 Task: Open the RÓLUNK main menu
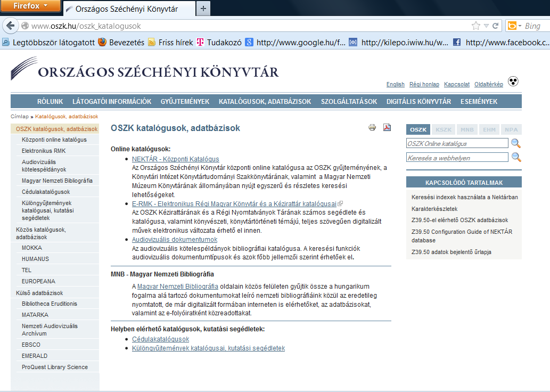(x=50, y=101)
